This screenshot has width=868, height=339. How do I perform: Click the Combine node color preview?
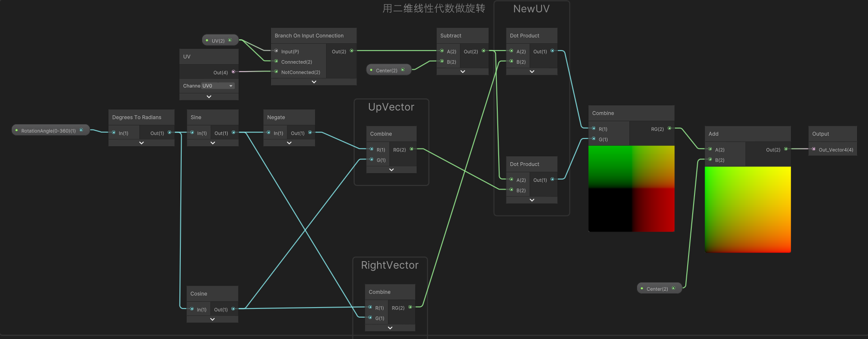(631, 189)
